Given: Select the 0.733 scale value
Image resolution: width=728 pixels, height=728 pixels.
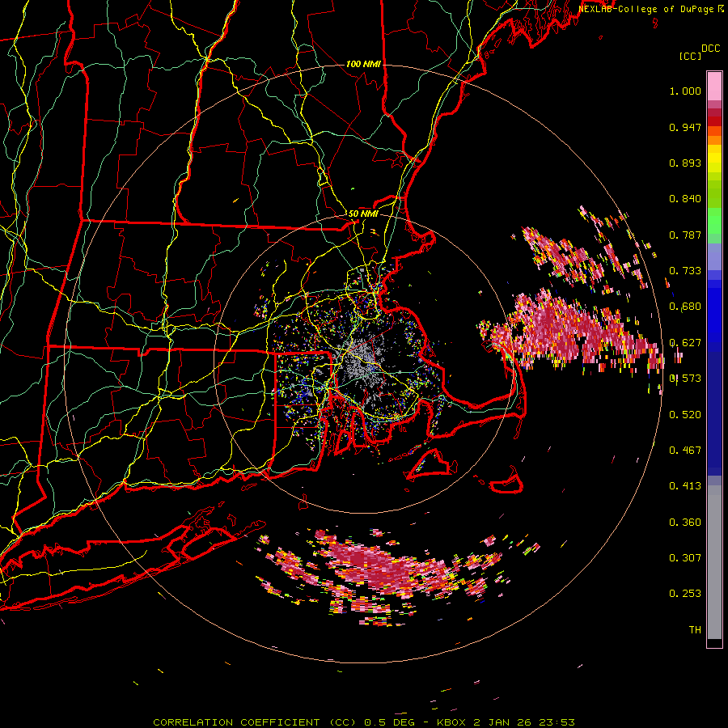Looking at the screenshot, I should click(x=685, y=271).
